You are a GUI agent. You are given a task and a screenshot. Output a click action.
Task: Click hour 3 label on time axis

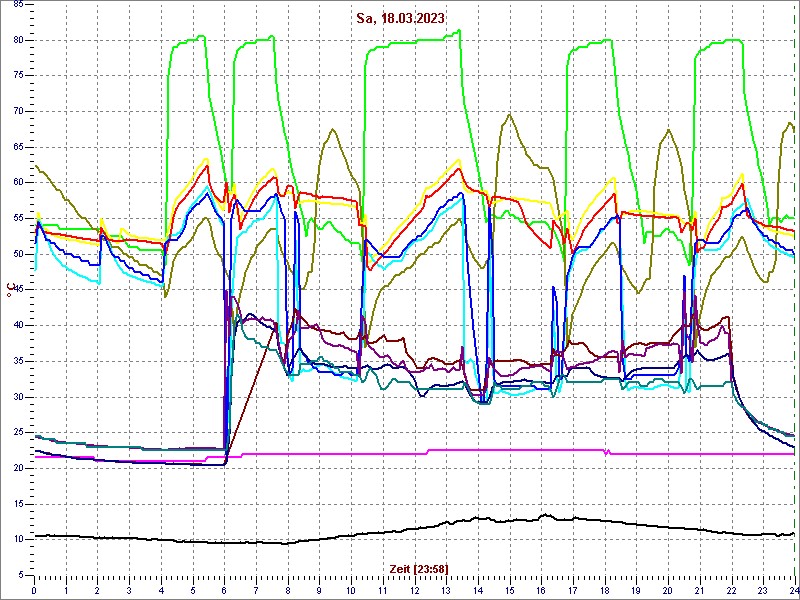click(129, 590)
